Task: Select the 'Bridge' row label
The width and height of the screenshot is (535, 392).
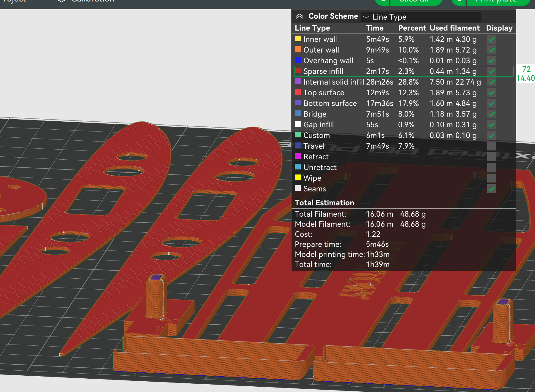Action: [x=315, y=114]
